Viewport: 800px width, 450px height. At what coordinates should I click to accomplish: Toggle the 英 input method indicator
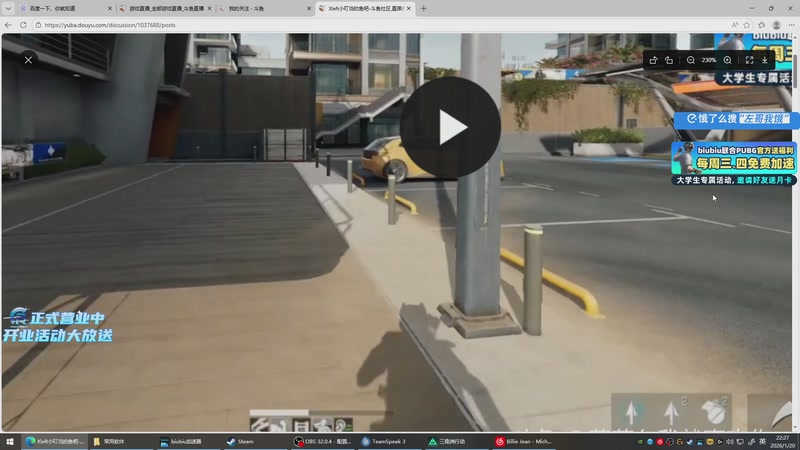click(762, 442)
